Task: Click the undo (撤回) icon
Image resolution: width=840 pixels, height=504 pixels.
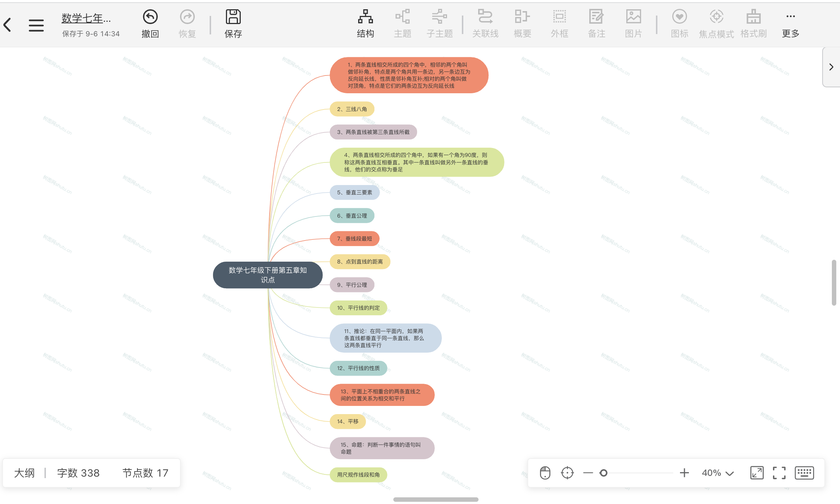Action: (150, 17)
